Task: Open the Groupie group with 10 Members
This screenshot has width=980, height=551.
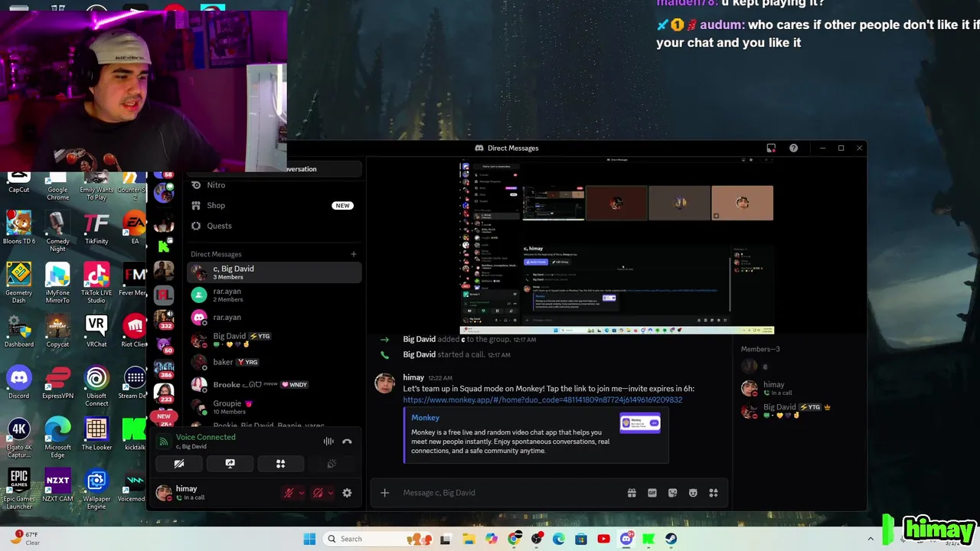Action: click(x=274, y=407)
